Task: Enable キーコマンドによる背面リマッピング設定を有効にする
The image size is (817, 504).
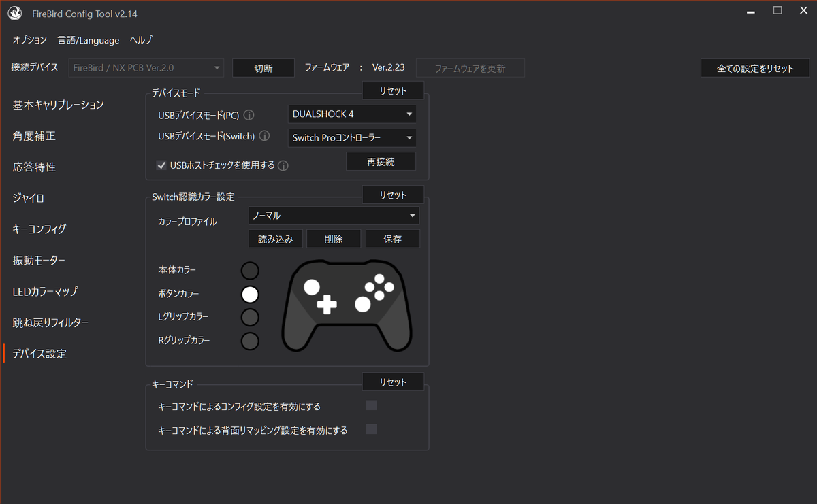Action: point(371,429)
